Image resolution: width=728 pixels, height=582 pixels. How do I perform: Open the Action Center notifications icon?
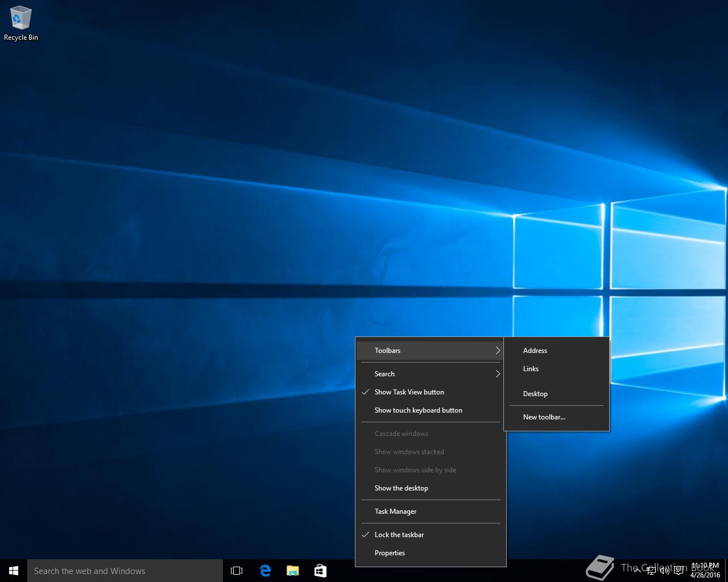[x=679, y=571]
